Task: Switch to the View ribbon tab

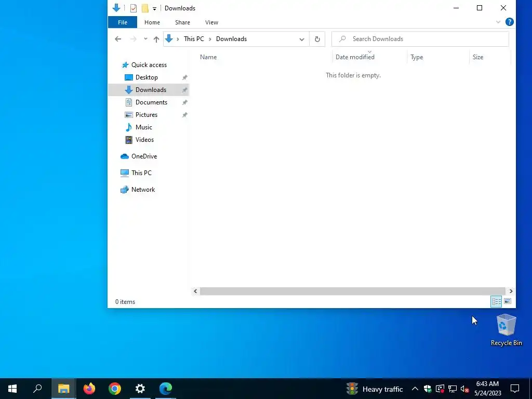Action: tap(212, 22)
